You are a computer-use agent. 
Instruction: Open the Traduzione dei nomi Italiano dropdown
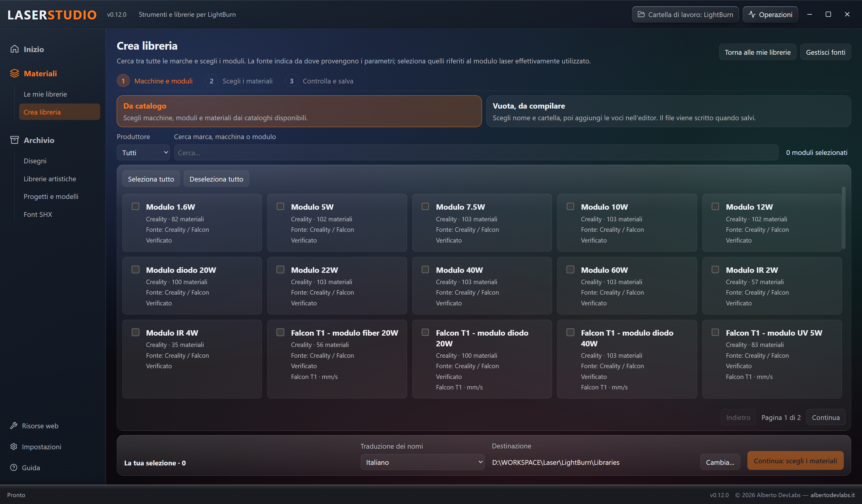point(422,462)
